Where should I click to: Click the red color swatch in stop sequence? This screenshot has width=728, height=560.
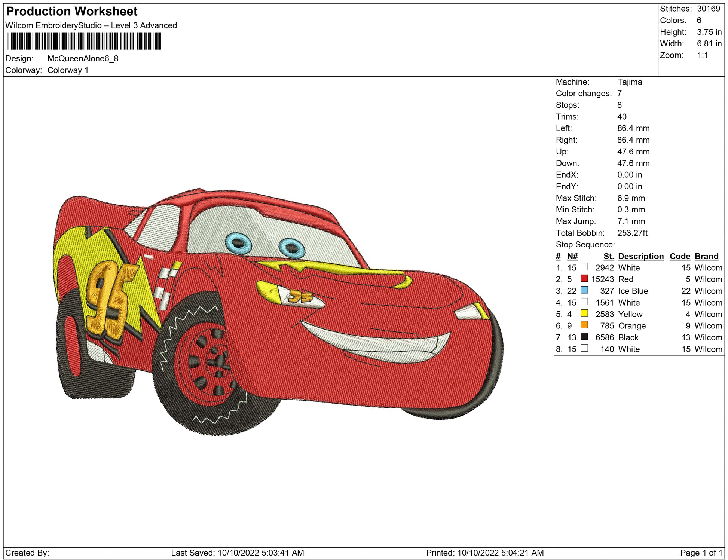tap(584, 278)
